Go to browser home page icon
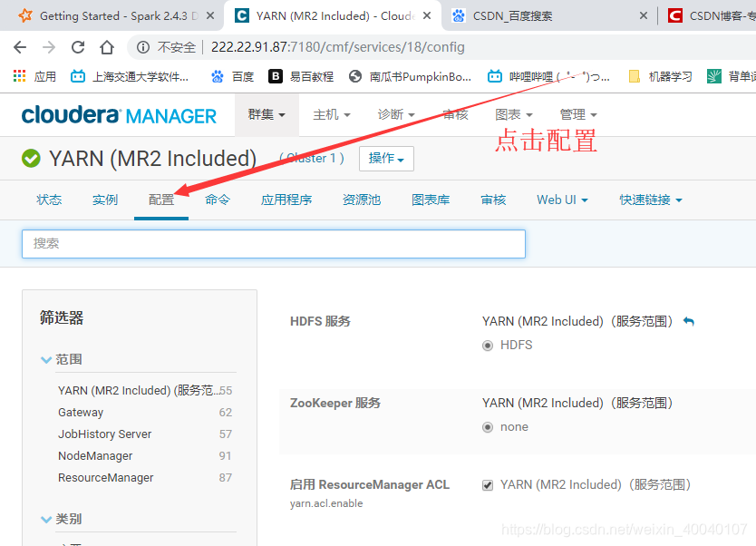This screenshot has height=546, width=756. tap(107, 47)
